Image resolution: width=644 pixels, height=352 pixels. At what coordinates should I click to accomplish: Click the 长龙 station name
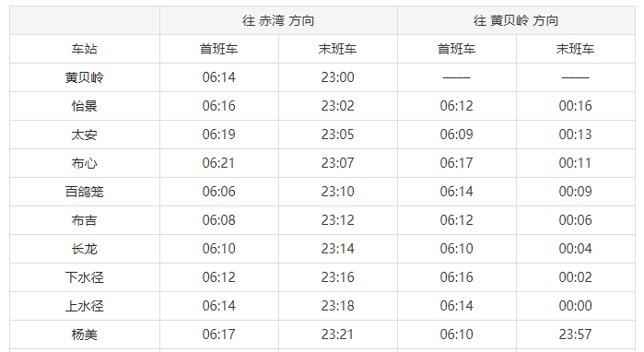coord(85,249)
